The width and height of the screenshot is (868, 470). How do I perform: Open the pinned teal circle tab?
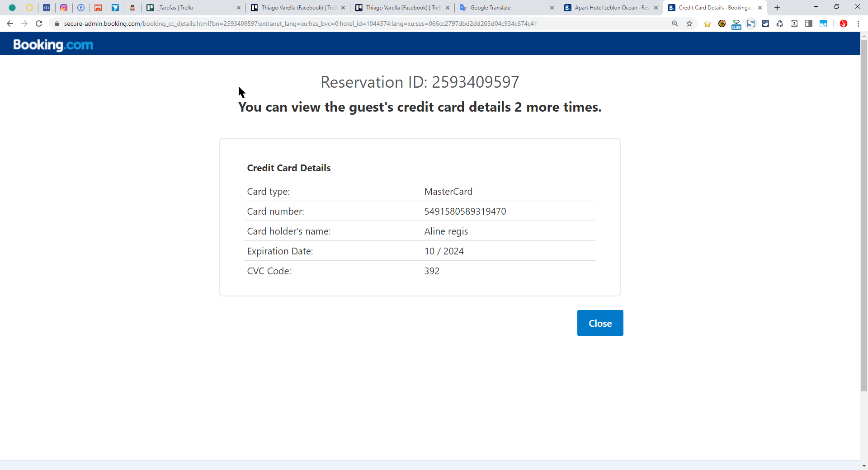(x=12, y=8)
